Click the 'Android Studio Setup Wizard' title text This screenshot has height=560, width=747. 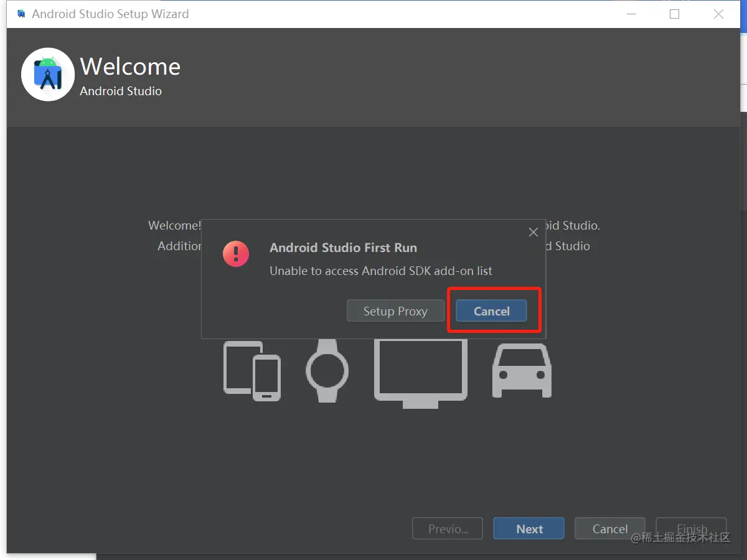(110, 14)
